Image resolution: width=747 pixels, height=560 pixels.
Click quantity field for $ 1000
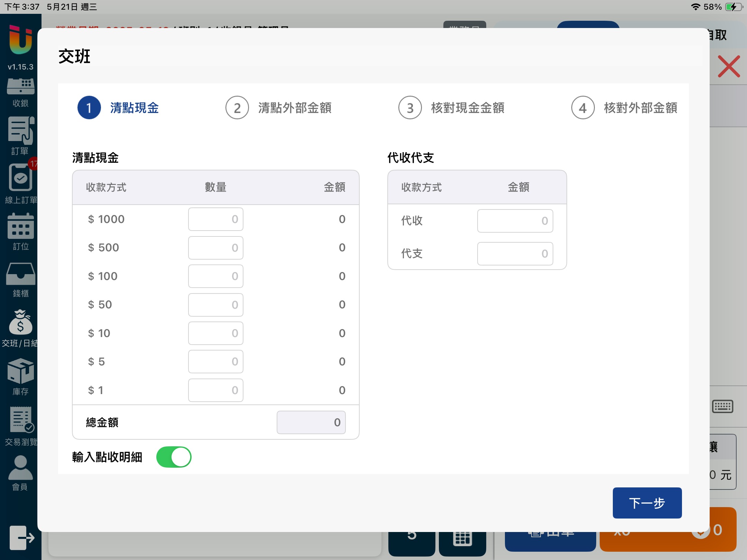pyautogui.click(x=215, y=219)
